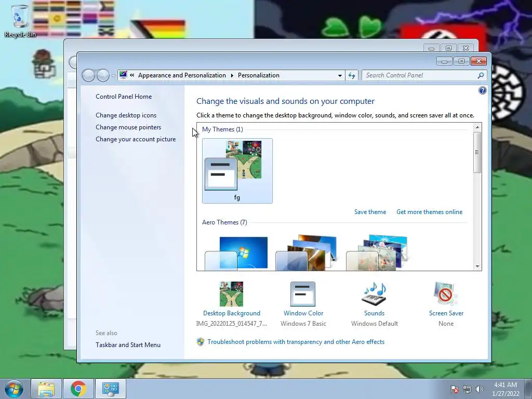Click the Screen Saver label link
Screen dimensions: 532x399
point(446,313)
